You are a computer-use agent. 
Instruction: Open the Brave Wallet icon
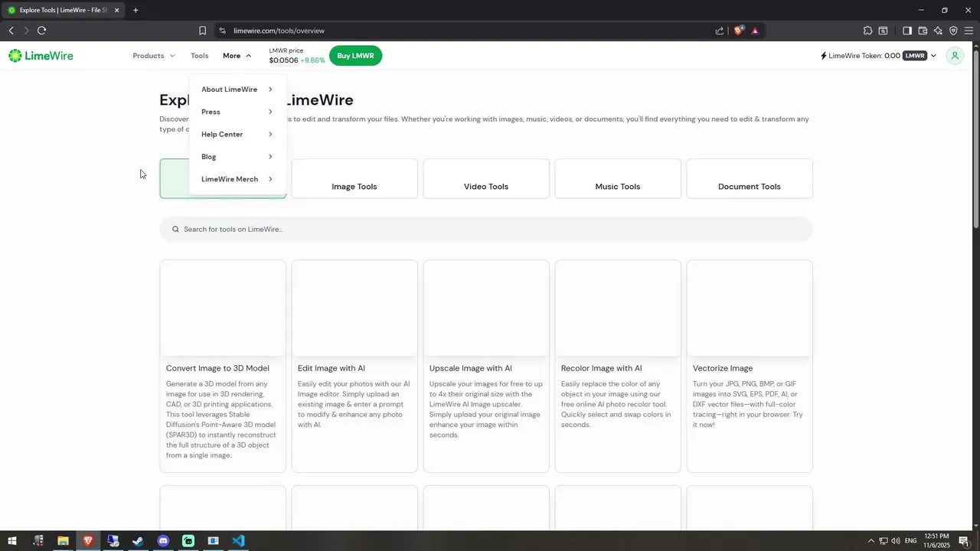pos(923,31)
